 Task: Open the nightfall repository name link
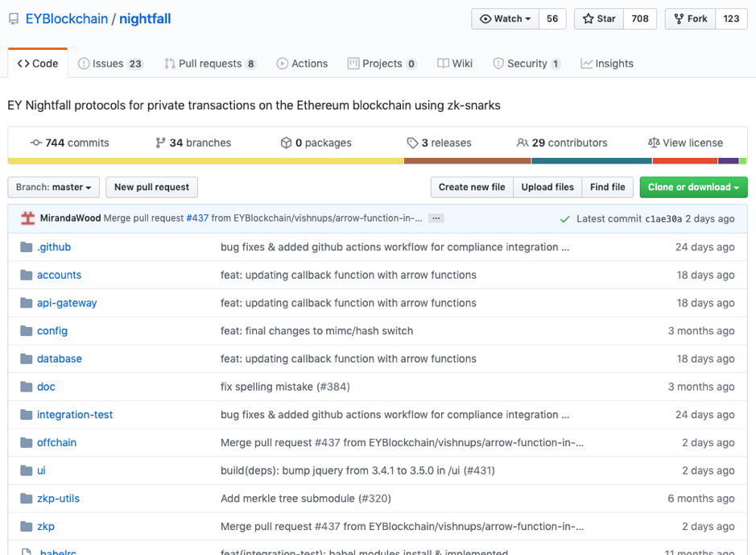(145, 19)
